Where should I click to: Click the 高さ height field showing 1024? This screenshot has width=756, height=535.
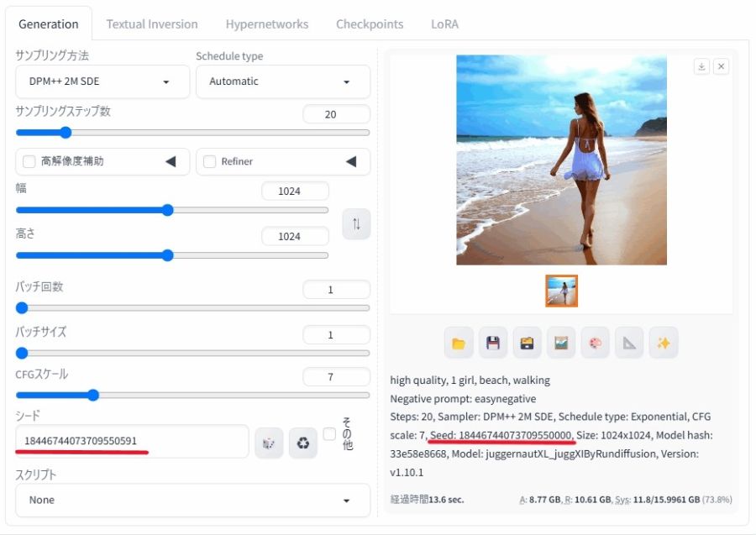pyautogui.click(x=295, y=236)
